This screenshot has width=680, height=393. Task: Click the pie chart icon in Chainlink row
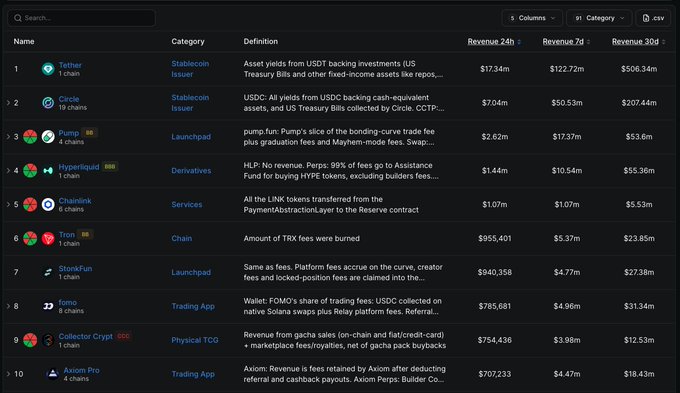click(30, 204)
